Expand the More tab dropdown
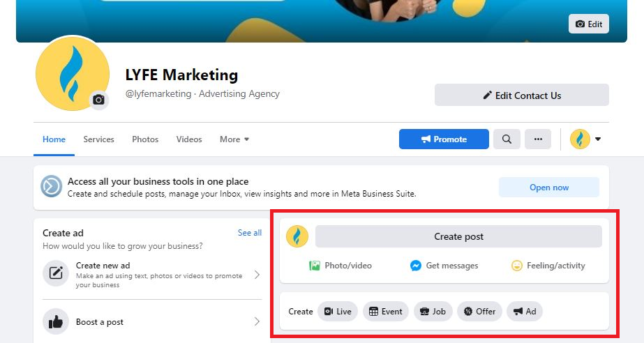Viewport: 644px width, 343px height. point(234,139)
